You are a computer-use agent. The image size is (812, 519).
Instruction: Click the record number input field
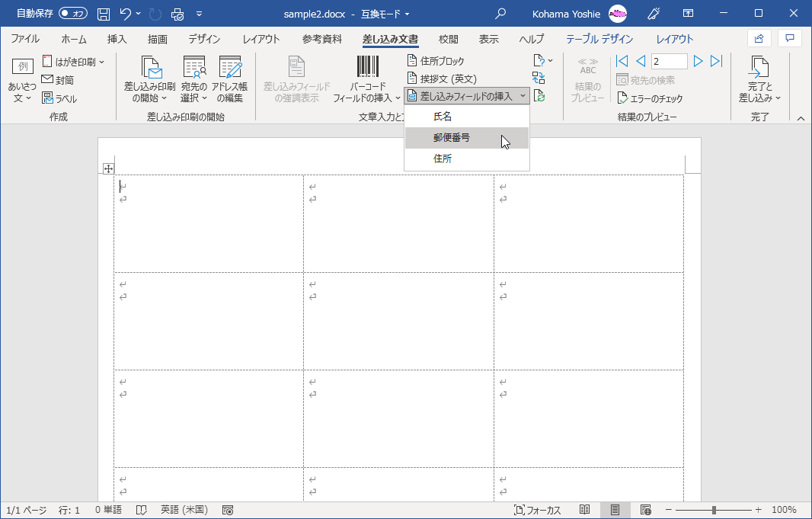click(x=669, y=61)
